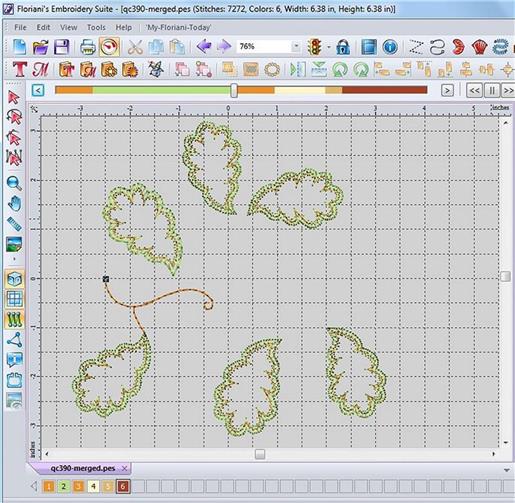Screen dimensions: 515x503
Task: Click the Cut scissors icon
Action: [135, 47]
